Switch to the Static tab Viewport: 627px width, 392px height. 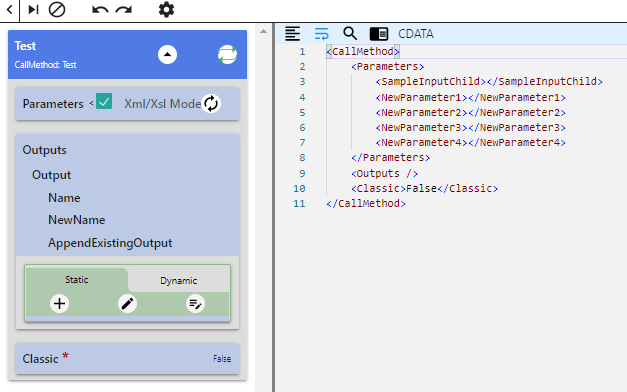click(76, 280)
